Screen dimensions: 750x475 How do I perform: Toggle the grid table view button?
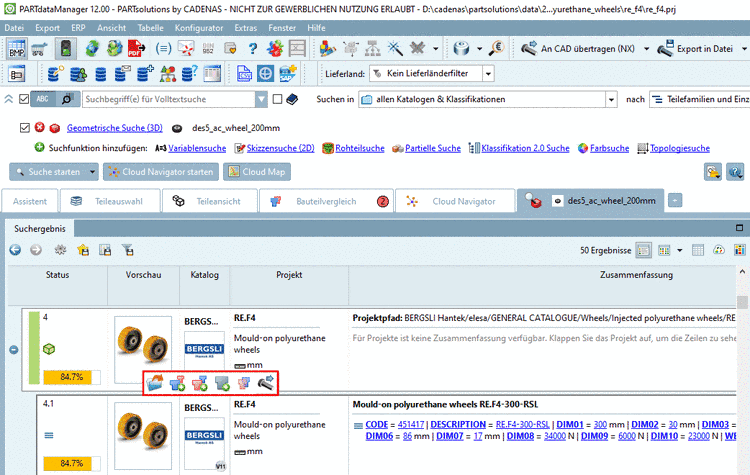click(x=698, y=250)
